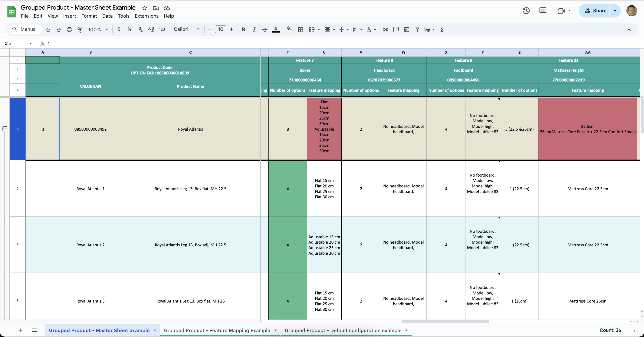Toggle strikethrough formatting
This screenshot has width=644, height=337.
click(x=264, y=29)
